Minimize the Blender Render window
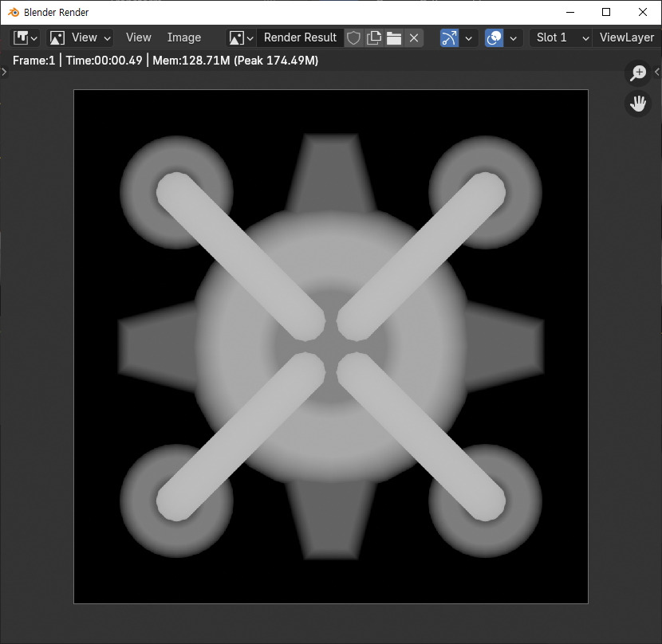Image resolution: width=662 pixels, height=644 pixels. click(570, 12)
